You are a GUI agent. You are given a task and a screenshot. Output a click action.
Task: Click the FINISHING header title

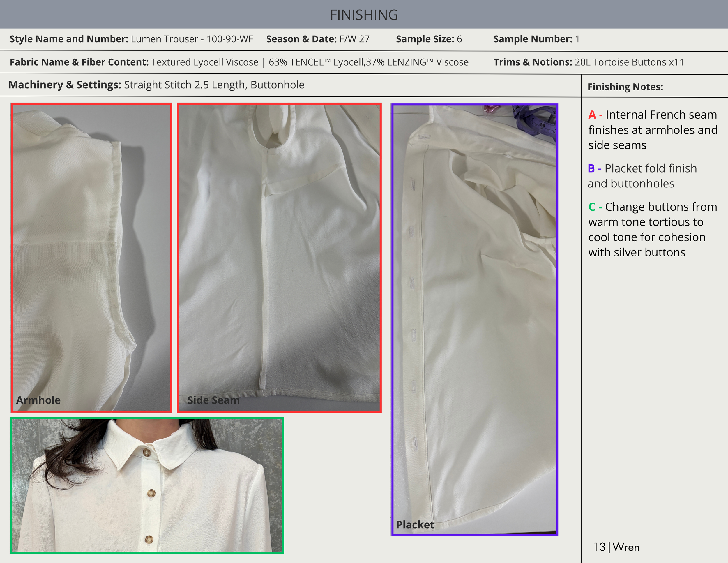coord(364,15)
